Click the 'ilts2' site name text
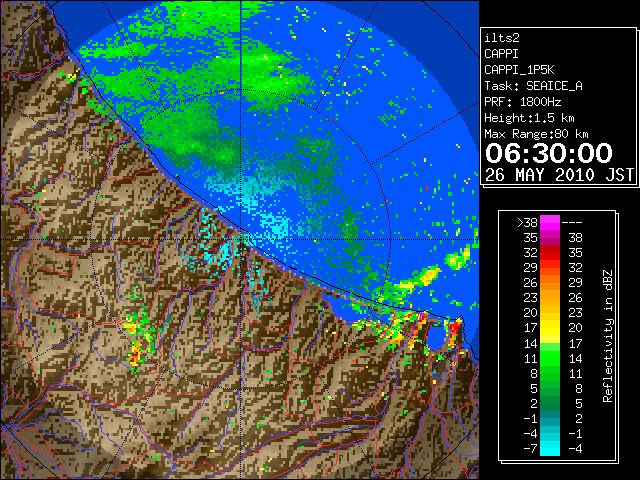Viewport: 640px width, 480px height. click(502, 38)
